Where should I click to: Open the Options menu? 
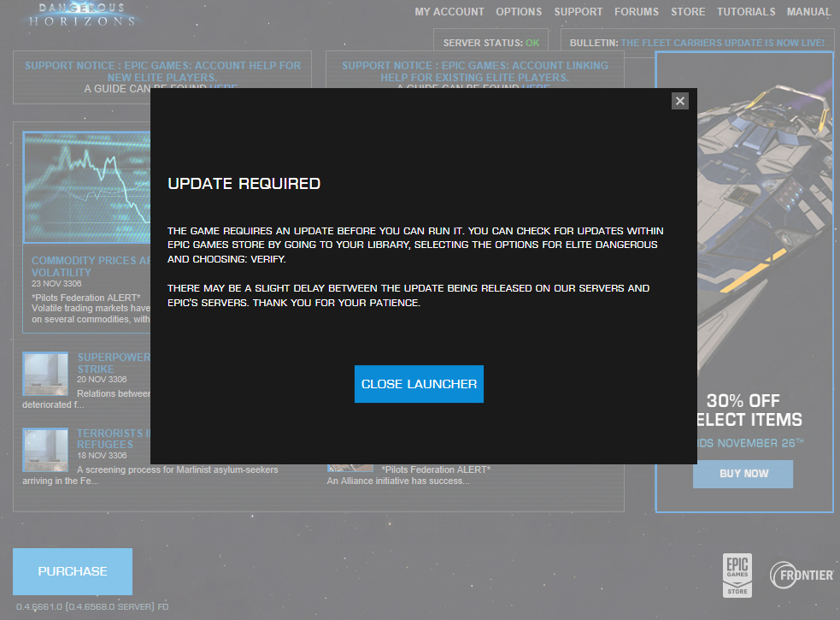519,12
